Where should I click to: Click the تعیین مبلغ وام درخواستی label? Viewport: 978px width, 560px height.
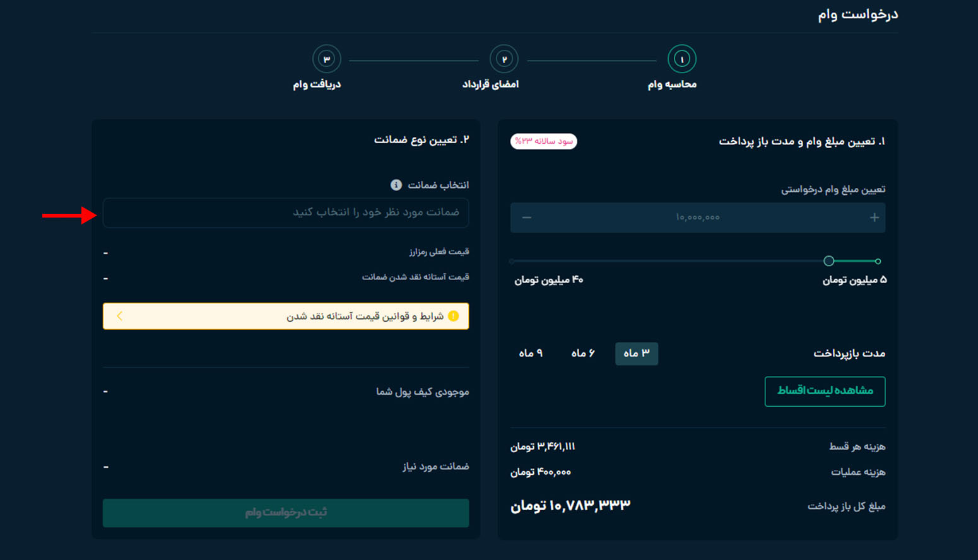[834, 190]
